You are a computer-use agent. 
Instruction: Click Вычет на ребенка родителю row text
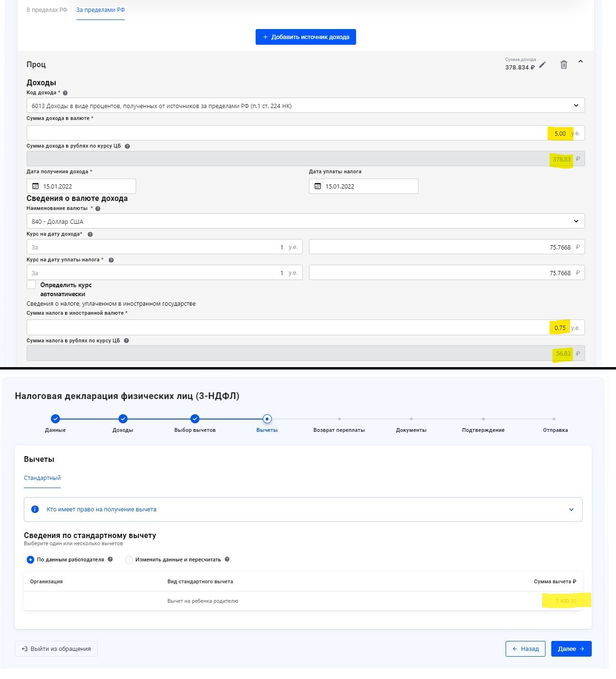tap(203, 601)
